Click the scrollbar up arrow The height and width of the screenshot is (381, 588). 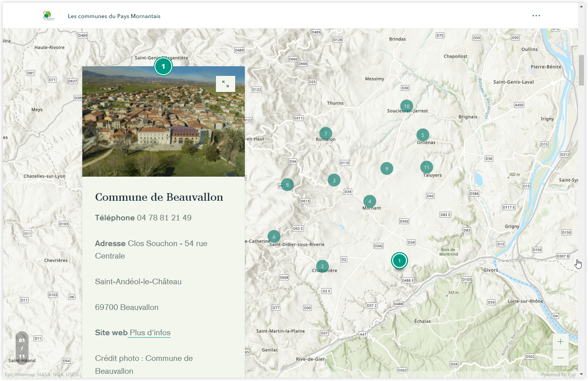pos(581,6)
